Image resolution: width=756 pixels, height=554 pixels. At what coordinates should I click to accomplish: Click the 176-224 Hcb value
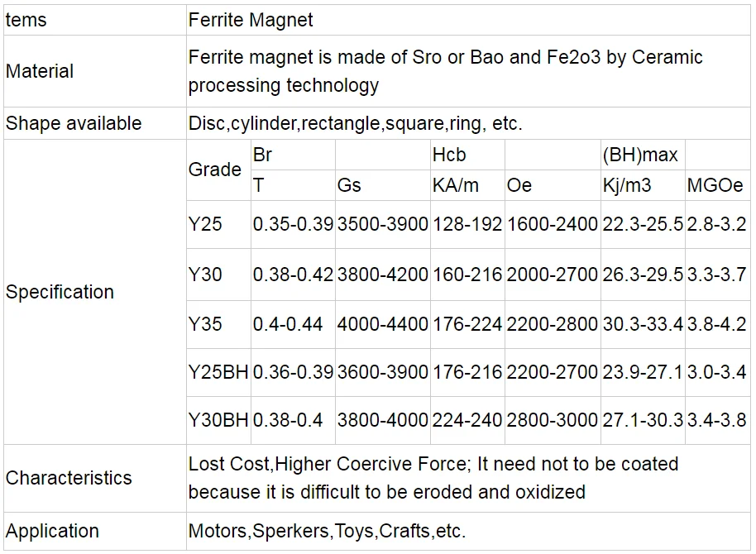click(x=467, y=323)
